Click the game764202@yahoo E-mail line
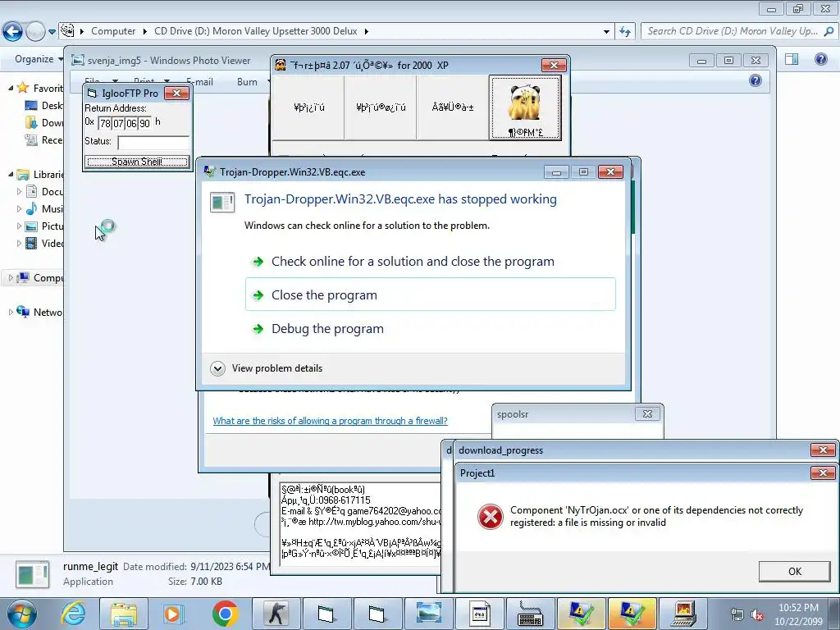 point(361,510)
